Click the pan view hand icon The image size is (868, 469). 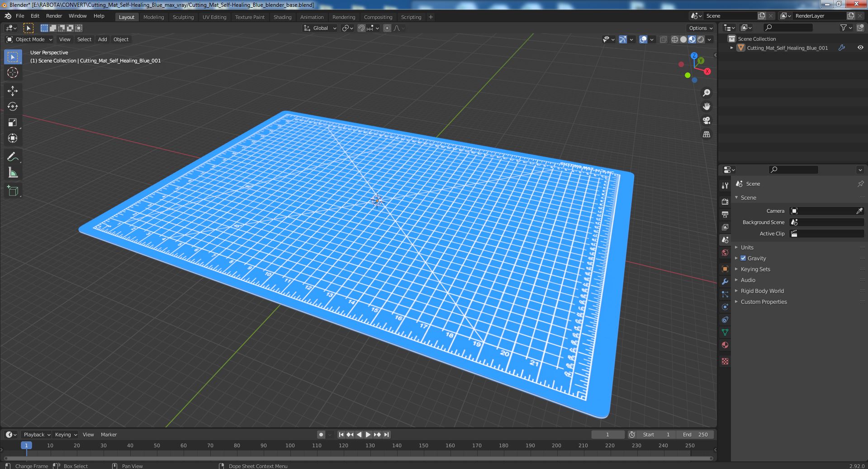pyautogui.click(x=706, y=106)
